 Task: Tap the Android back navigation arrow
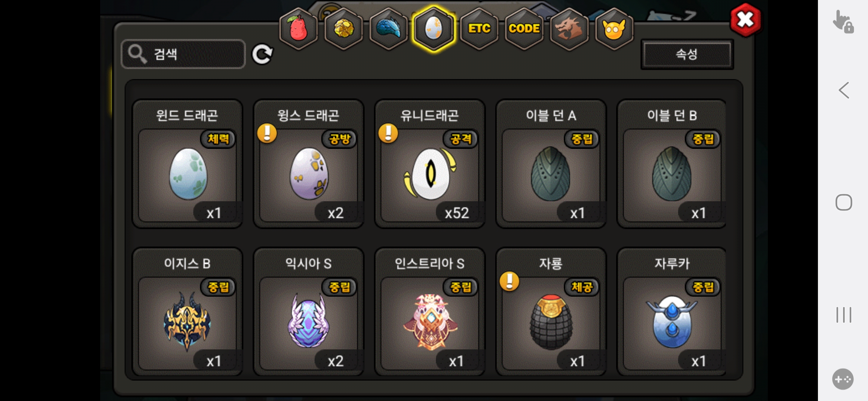pos(844,90)
